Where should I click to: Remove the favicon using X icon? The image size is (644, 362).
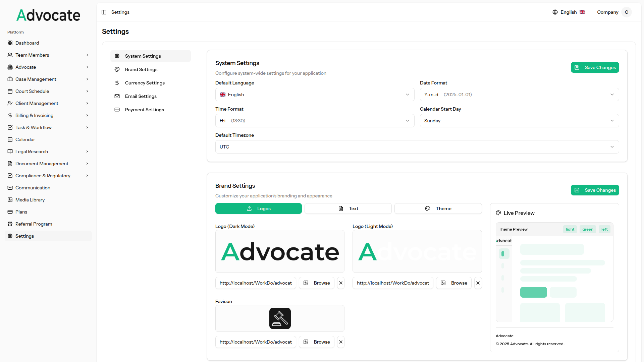click(x=341, y=342)
